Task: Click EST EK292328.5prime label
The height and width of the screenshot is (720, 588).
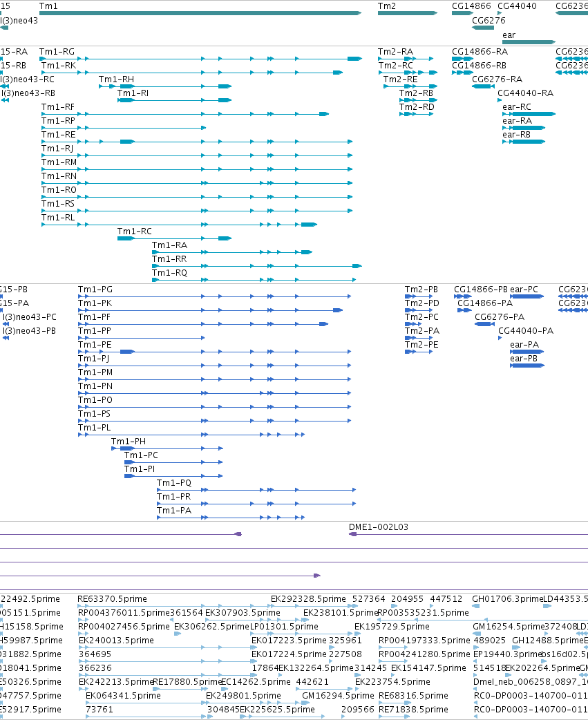Action: (x=308, y=599)
